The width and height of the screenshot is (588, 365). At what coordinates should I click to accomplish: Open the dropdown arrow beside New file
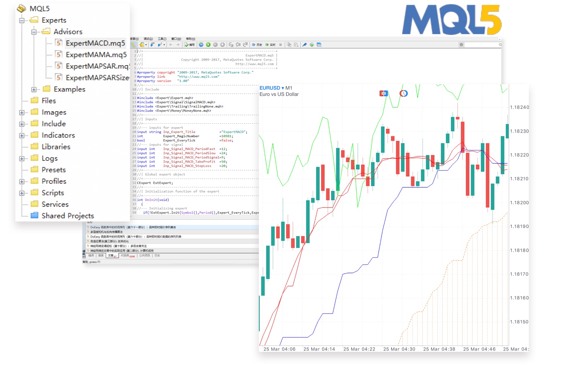(146, 45)
